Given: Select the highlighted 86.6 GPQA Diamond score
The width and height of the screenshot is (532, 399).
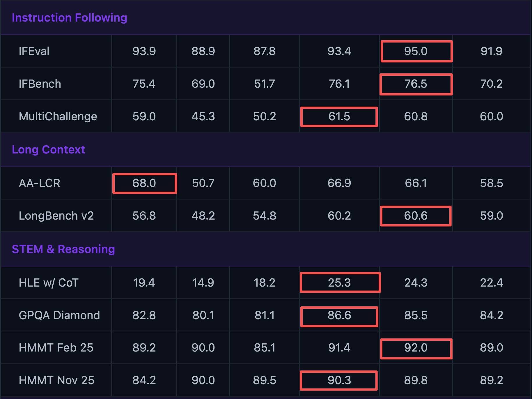Looking at the screenshot, I should pyautogui.click(x=339, y=315).
